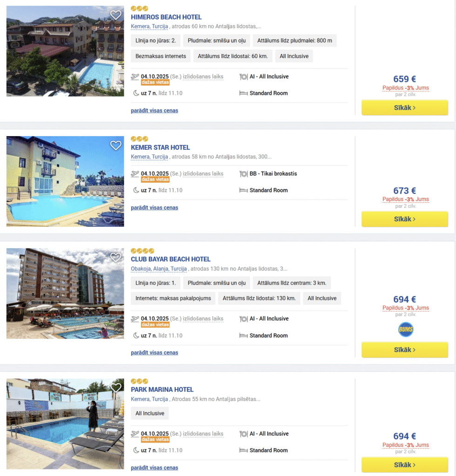The image size is (456, 476).
Task: Favorite Himeros Beach Hotel with heart icon
Action: click(x=115, y=15)
